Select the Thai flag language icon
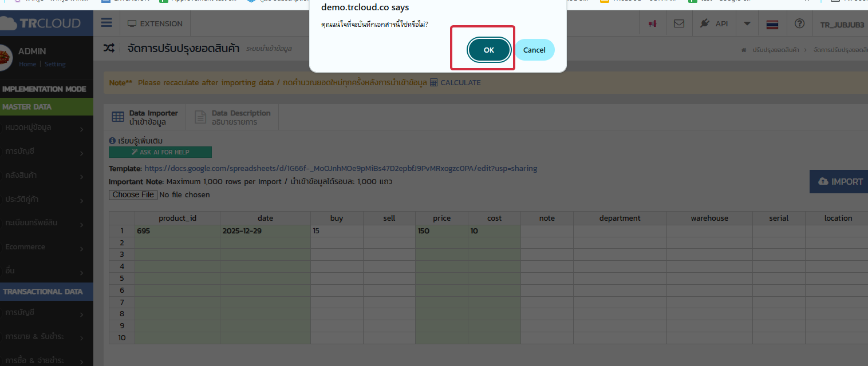868x366 pixels. (x=772, y=24)
